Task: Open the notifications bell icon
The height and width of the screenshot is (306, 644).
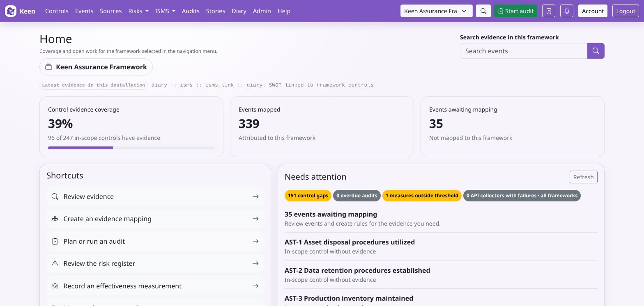Action: (x=567, y=11)
